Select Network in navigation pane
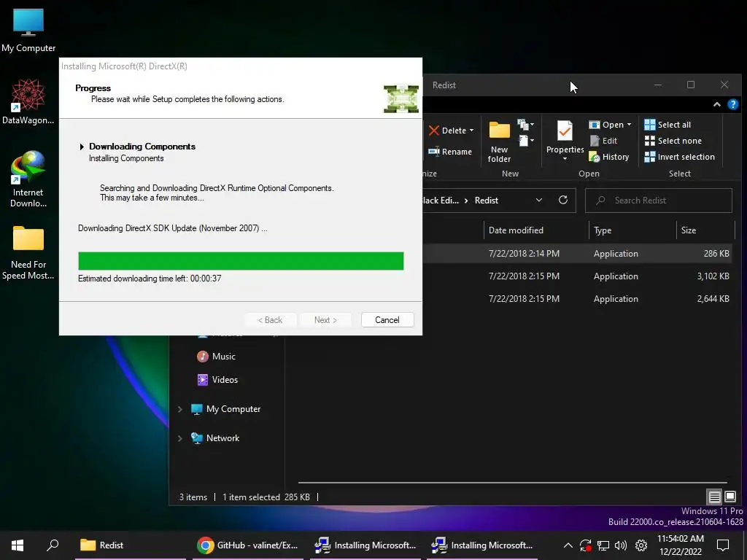Viewport: 747px width, 560px height. pos(215,438)
